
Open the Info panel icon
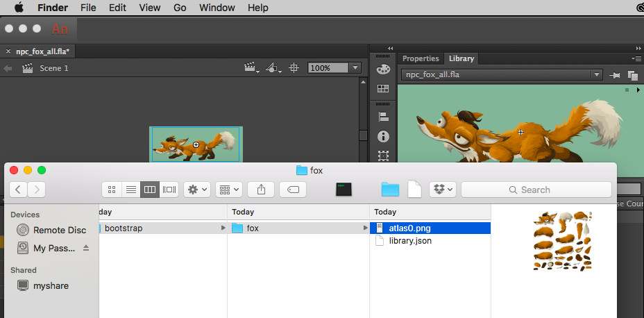tap(382, 137)
